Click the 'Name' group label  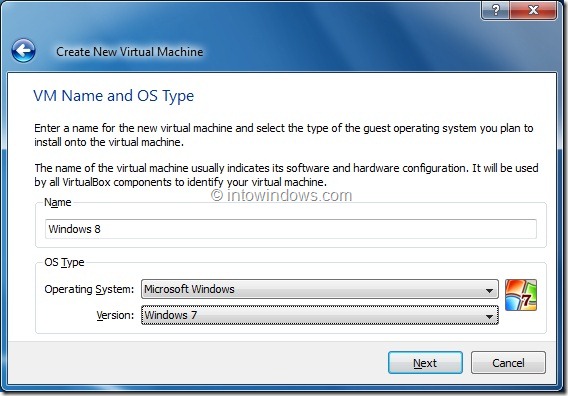pos(58,202)
